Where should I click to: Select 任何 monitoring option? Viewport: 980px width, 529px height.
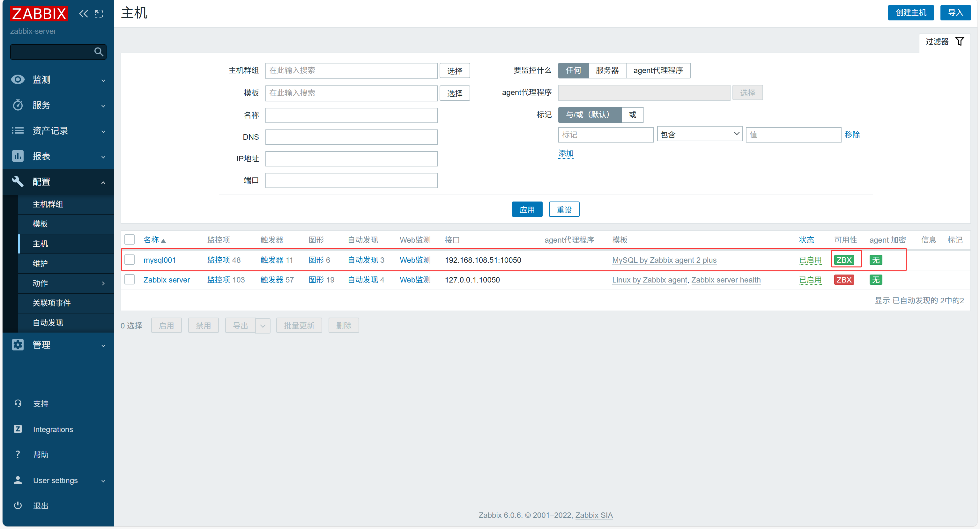[x=573, y=70]
